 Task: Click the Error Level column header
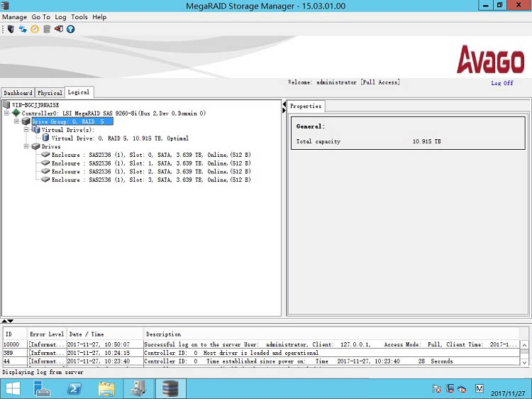coord(47,334)
